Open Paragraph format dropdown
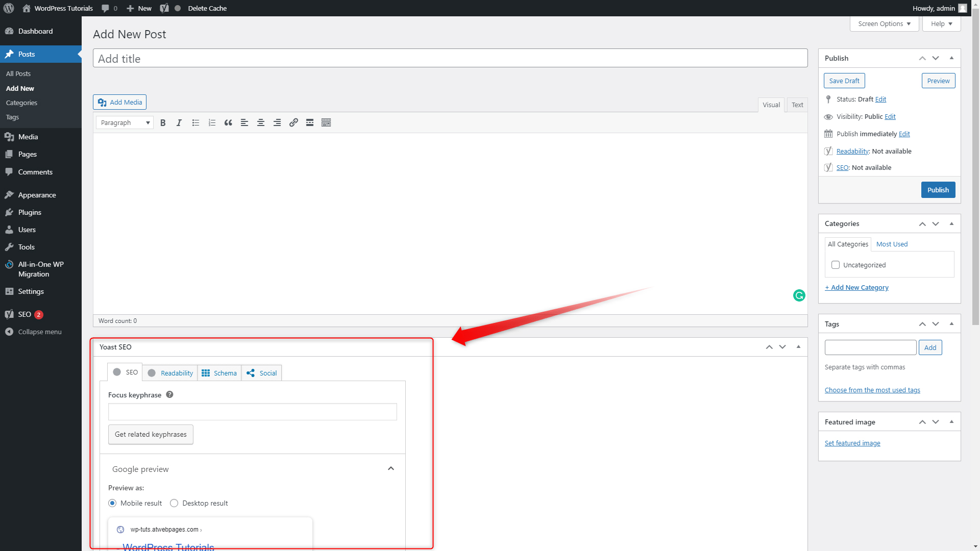This screenshot has height=551, width=980. click(x=125, y=122)
